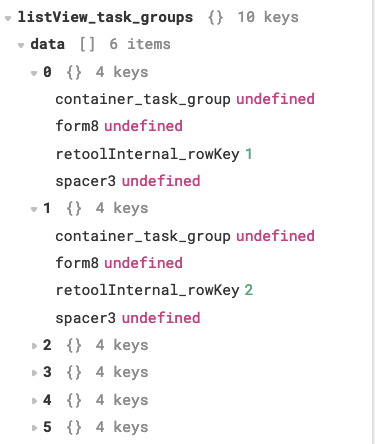375x444 pixels.
Task: Expand item 5 in data
Action: 34,428
